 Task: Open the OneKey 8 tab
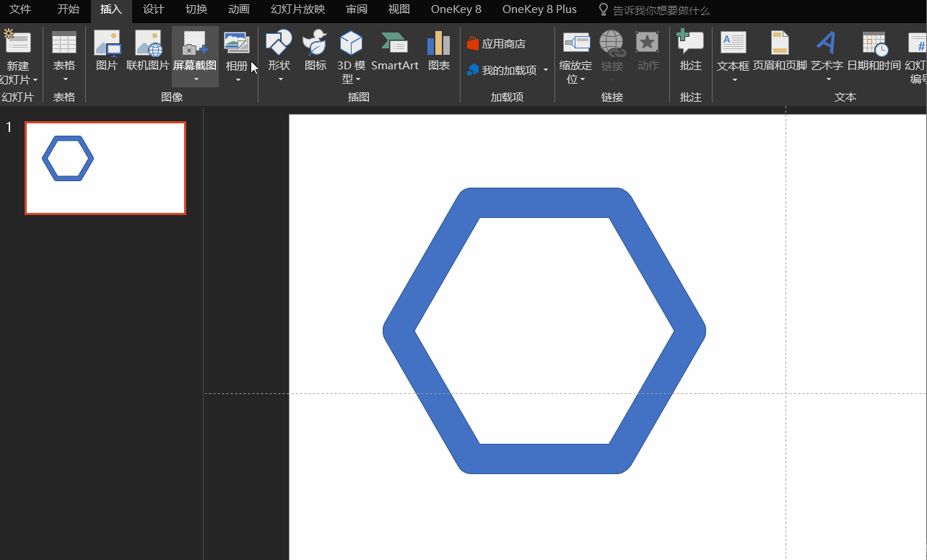click(x=456, y=10)
